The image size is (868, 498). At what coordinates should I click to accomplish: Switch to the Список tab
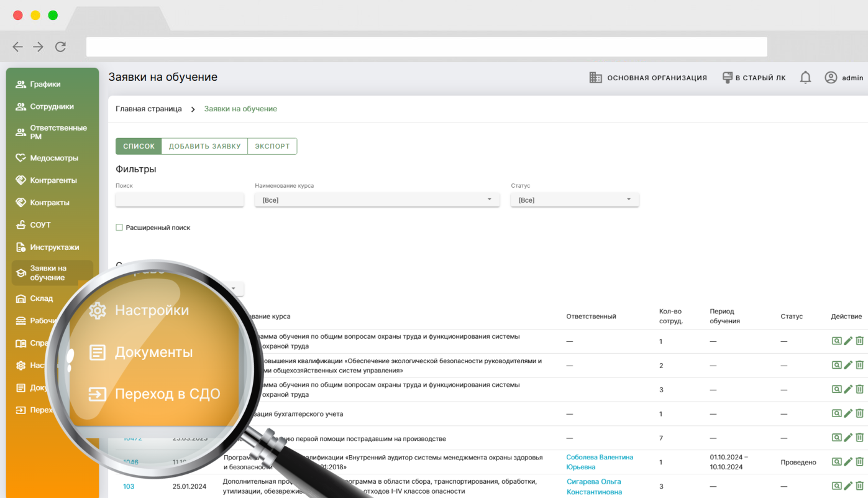139,146
